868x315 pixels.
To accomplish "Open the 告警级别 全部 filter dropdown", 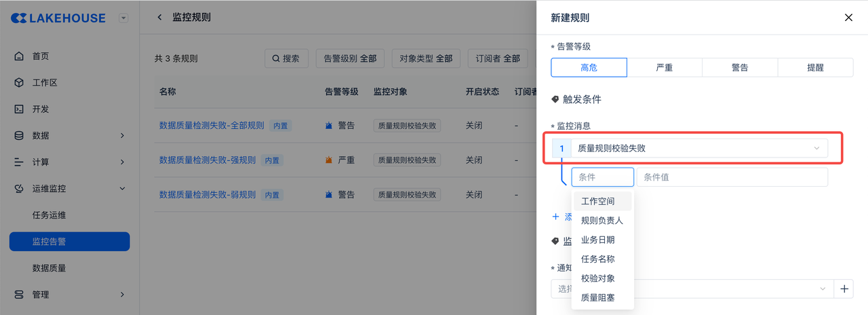I will (x=350, y=58).
